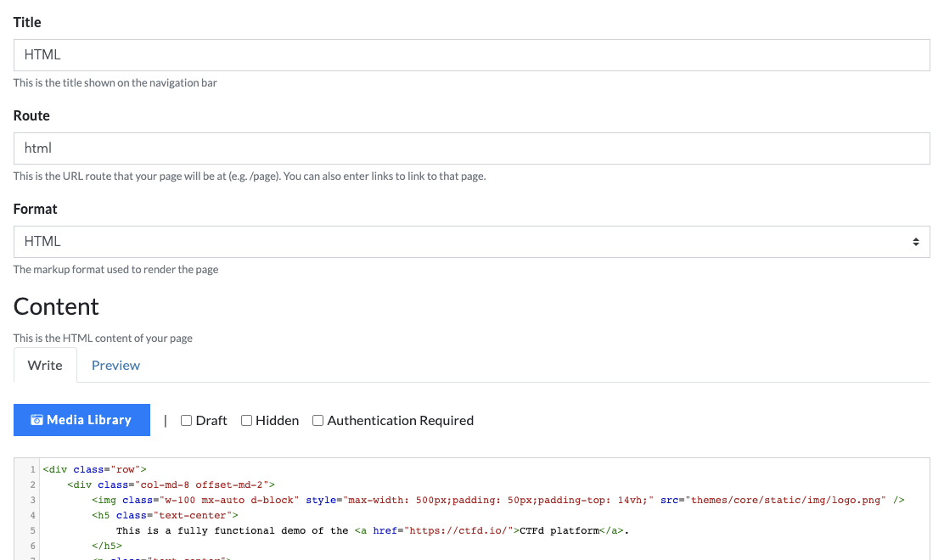Image resolution: width=944 pixels, height=560 pixels.
Task: Select the Write tab
Action: pyautogui.click(x=45, y=365)
